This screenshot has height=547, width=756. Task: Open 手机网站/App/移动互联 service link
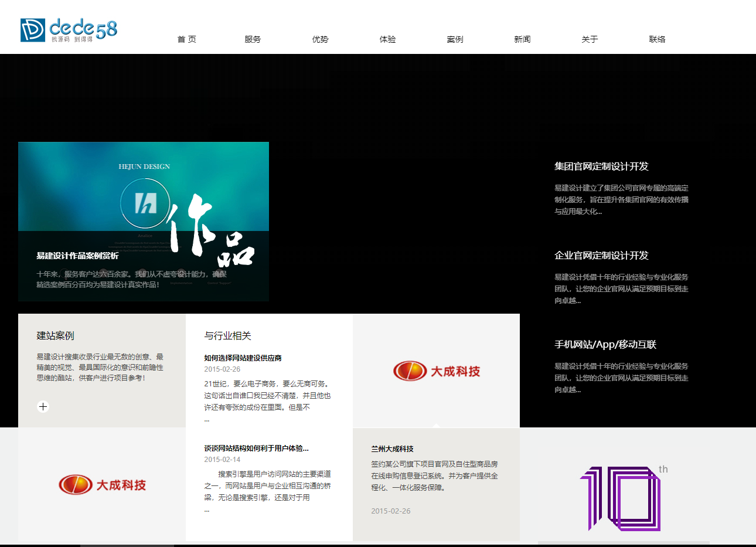coord(605,345)
